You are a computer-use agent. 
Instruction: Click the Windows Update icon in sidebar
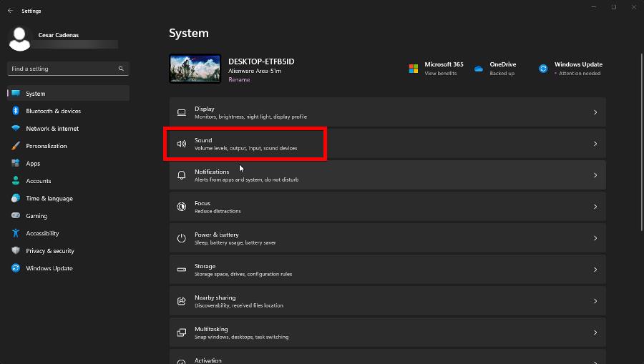click(x=16, y=268)
